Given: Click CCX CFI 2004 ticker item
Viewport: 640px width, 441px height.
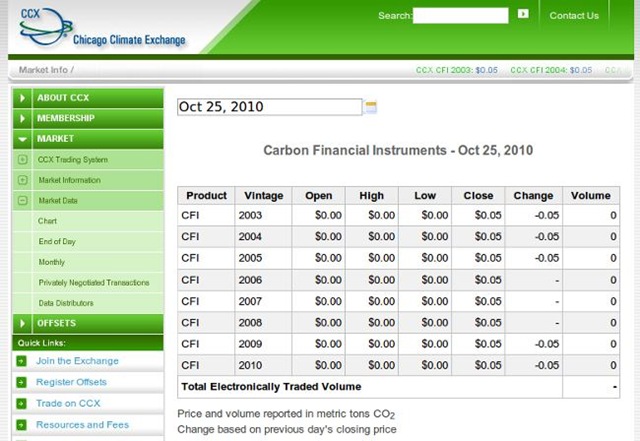Looking at the screenshot, I should click(551, 70).
